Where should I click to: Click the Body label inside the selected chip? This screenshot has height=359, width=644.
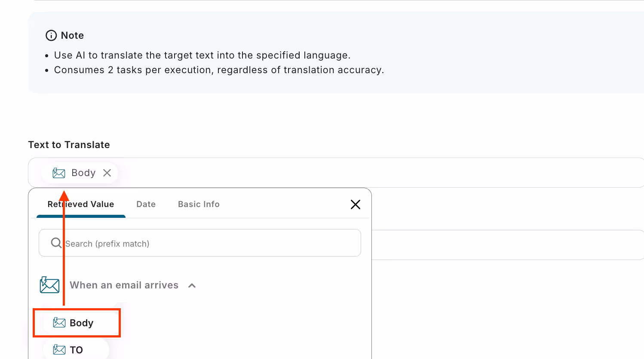point(83,173)
